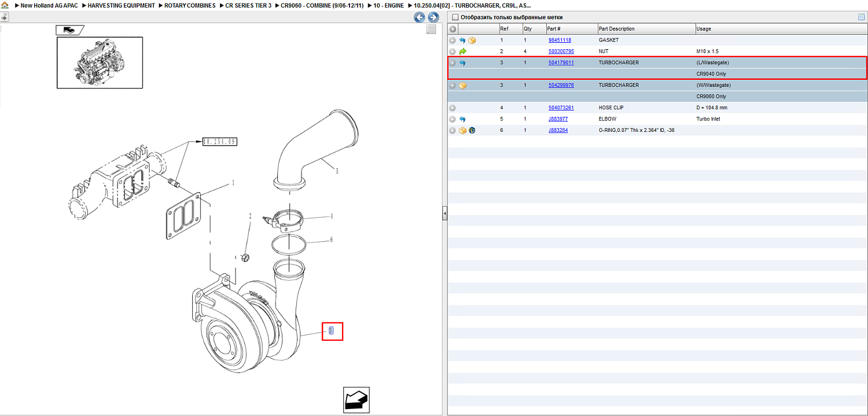868x416 pixels.
Task: Expand the GASKET row with plus button
Action: point(453,41)
